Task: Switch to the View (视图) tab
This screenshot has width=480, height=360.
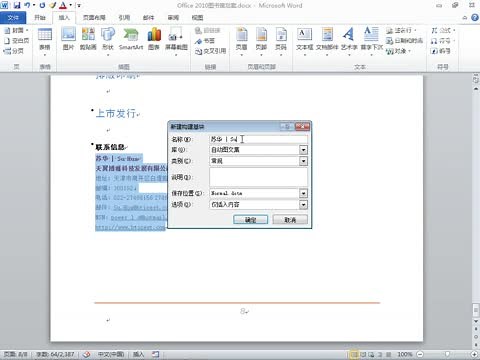Action: pyautogui.click(x=197, y=18)
